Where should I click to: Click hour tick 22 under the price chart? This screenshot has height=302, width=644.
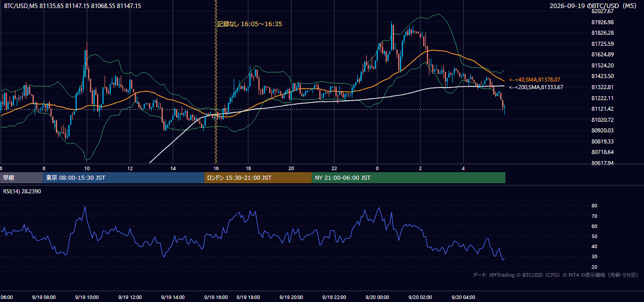pos(335,168)
